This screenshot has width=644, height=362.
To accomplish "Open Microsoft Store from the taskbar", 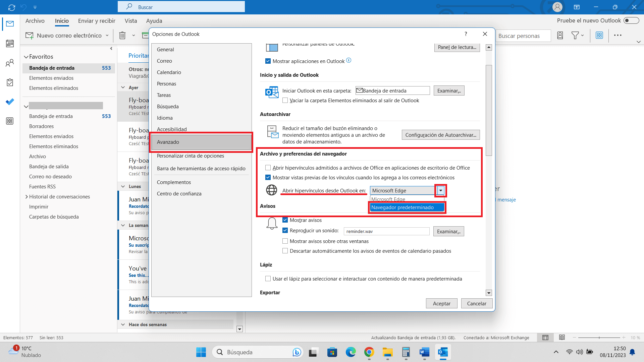I will tap(332, 352).
